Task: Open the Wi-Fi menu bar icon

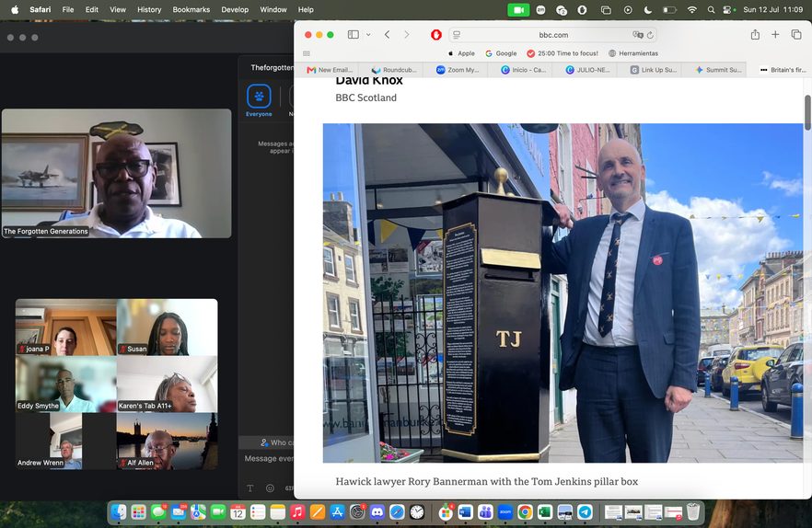Action: click(x=692, y=9)
